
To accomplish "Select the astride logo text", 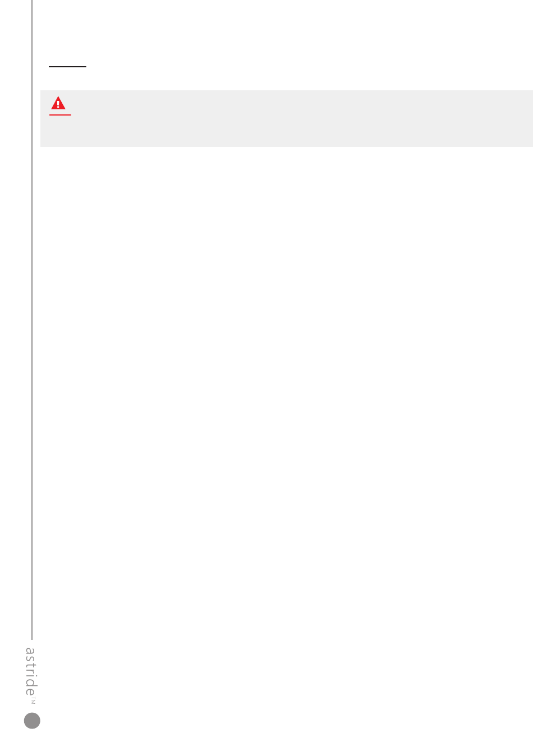I will (31, 671).
